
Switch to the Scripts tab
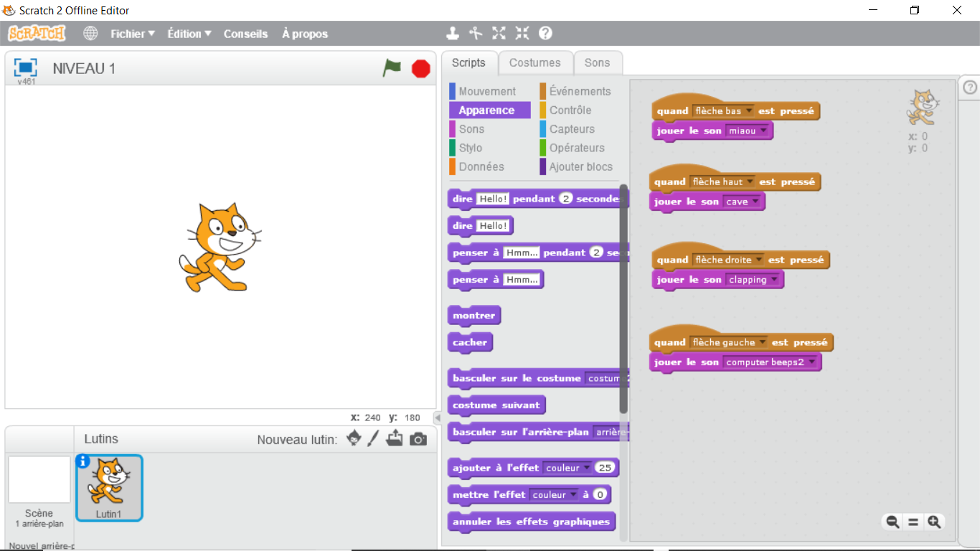coord(468,62)
